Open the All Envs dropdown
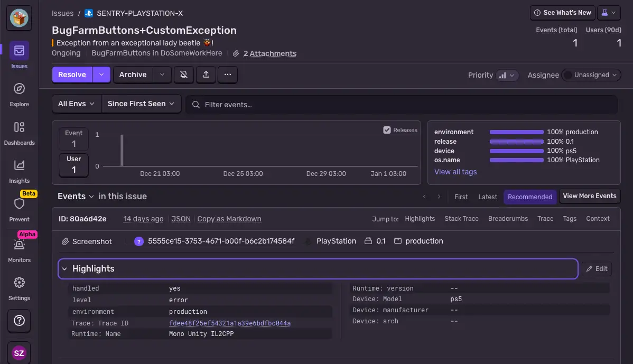This screenshot has width=633, height=364. click(77, 104)
